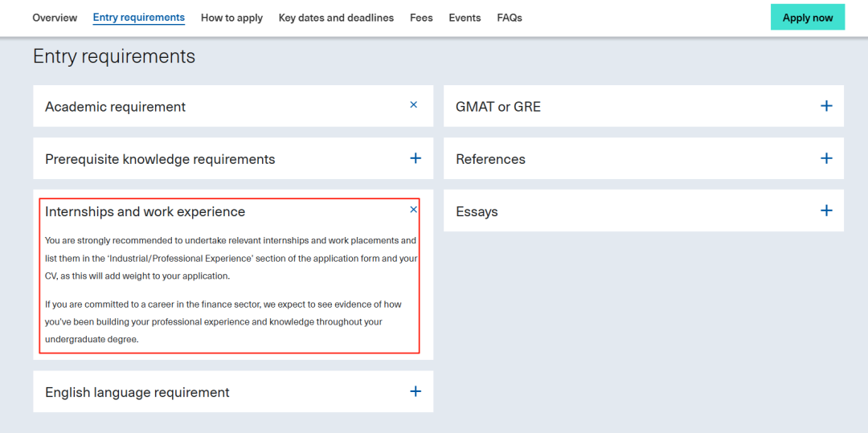Open the Events tab
Viewport: 868px width, 433px height.
pos(465,18)
